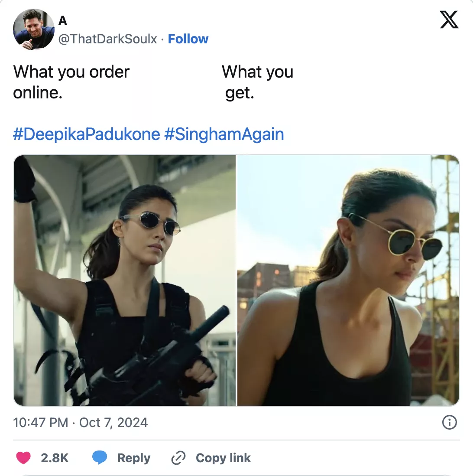473x476 pixels.
Task: View the right image with gold-rimmed sunglasses
Action: pos(348,280)
